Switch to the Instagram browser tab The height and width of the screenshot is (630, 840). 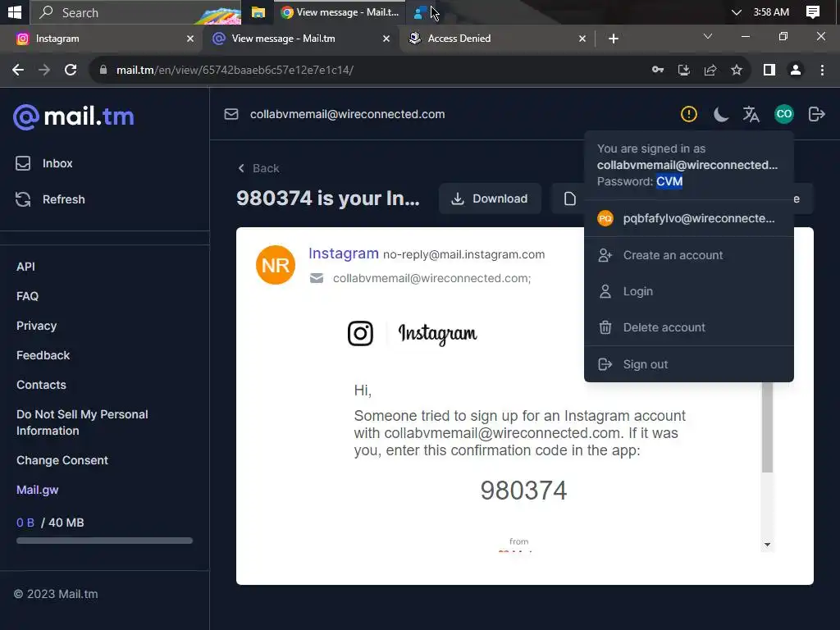point(102,39)
